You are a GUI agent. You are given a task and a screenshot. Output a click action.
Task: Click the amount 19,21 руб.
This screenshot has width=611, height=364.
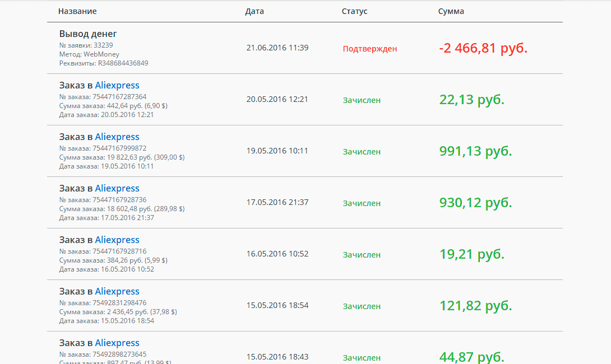tap(472, 254)
